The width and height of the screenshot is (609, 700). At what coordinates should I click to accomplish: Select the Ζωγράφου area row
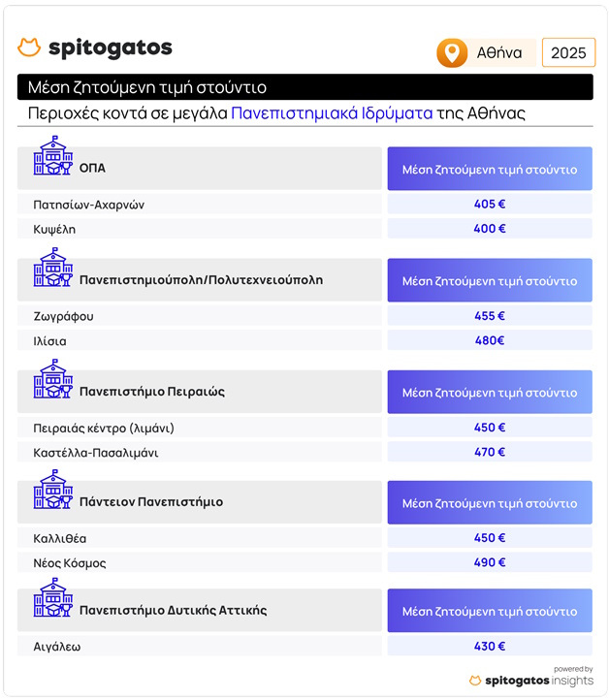[200, 316]
